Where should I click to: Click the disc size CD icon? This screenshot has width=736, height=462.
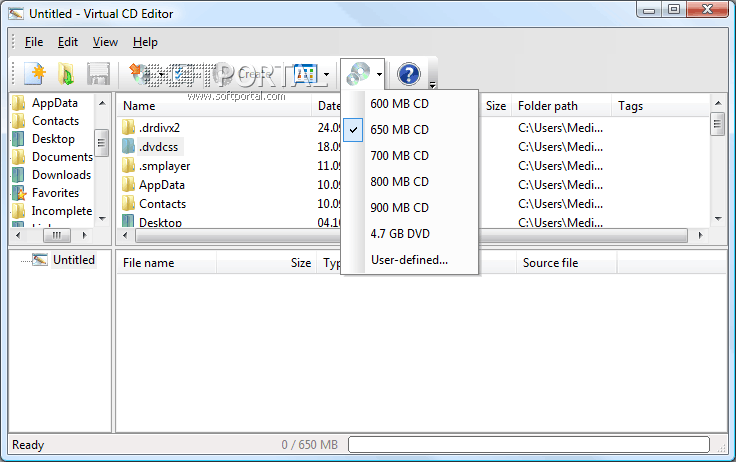[357, 74]
